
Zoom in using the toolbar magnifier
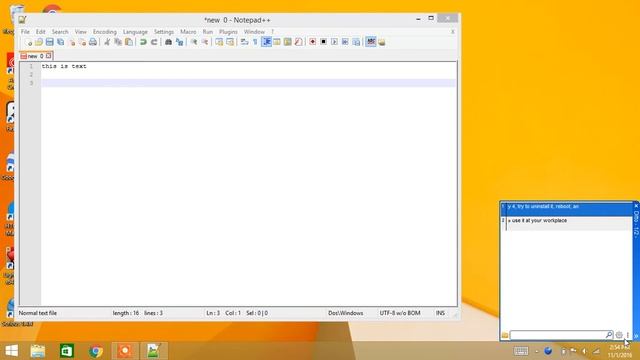194,42
